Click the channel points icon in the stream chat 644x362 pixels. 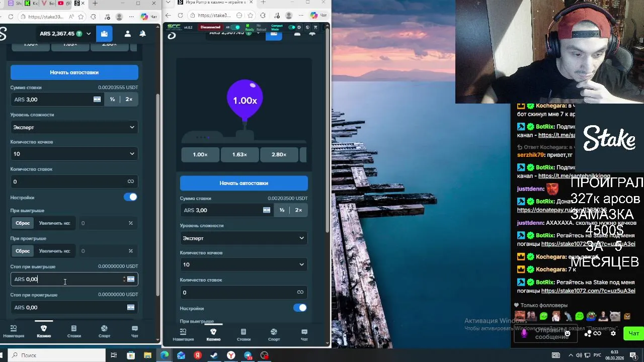pyautogui.click(x=588, y=333)
